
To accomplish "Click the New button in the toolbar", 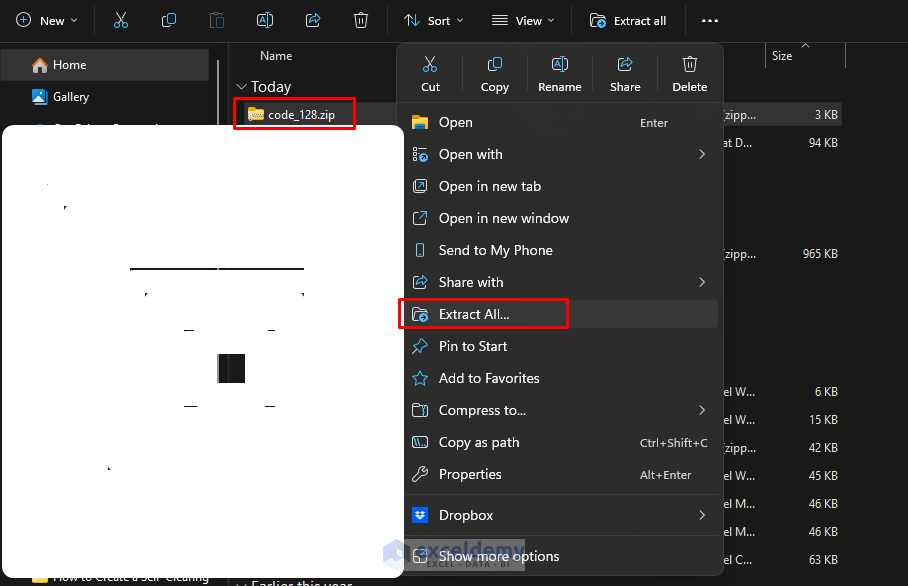I will 47,21.
